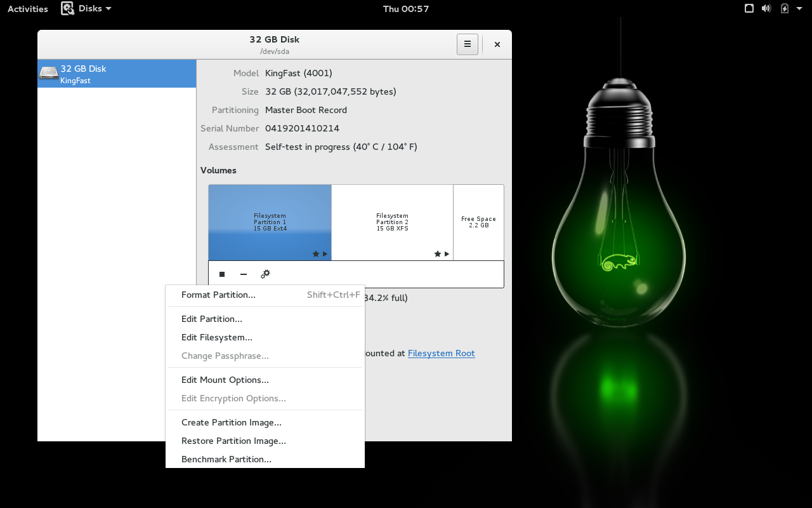Viewport: 812px width, 508px height.
Task: Open the system status dropdown arrow
Action: pyautogui.click(x=801, y=9)
